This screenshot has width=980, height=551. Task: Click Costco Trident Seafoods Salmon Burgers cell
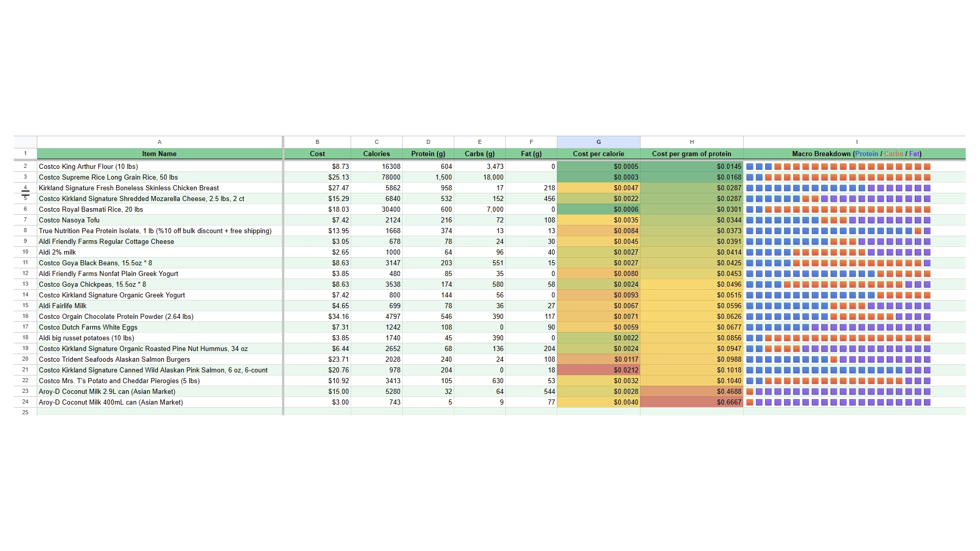[159, 359]
